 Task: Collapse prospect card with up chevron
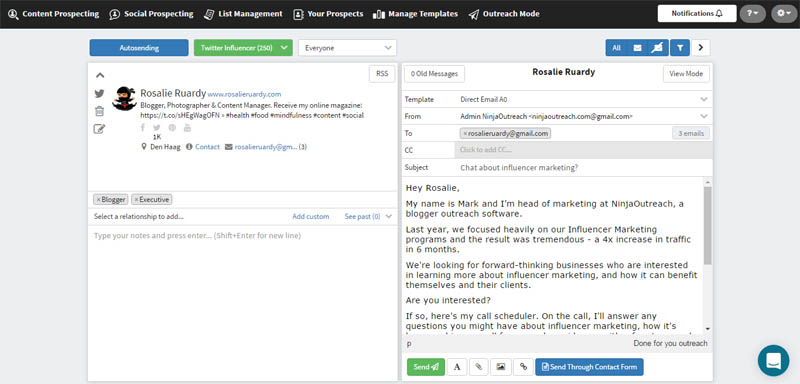click(100, 75)
